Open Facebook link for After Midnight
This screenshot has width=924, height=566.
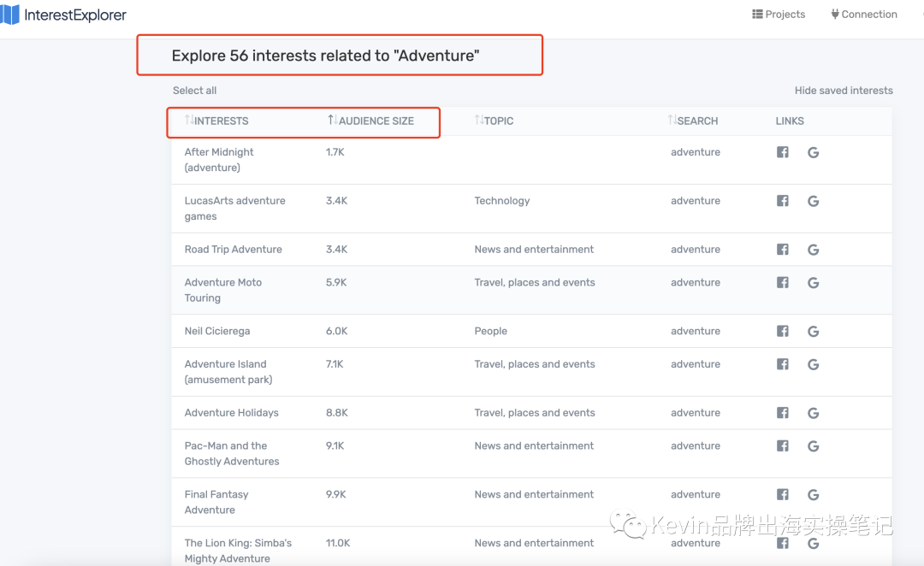782,152
